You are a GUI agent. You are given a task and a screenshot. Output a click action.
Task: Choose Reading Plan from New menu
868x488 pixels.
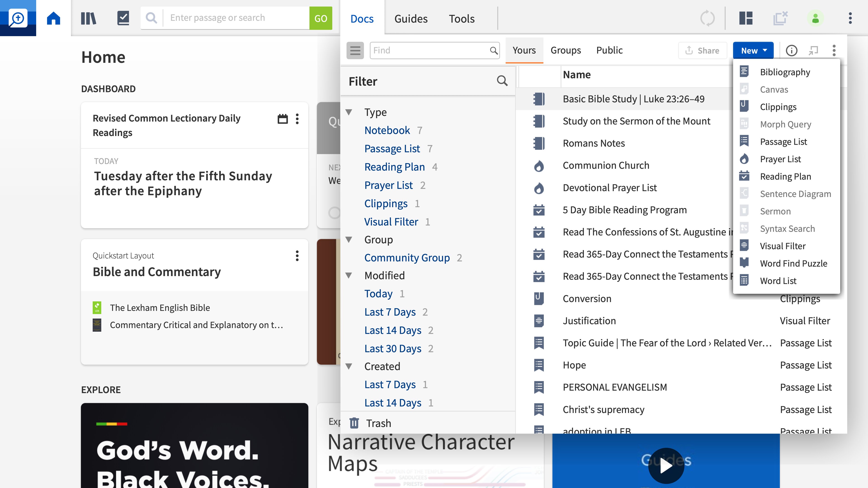(786, 176)
